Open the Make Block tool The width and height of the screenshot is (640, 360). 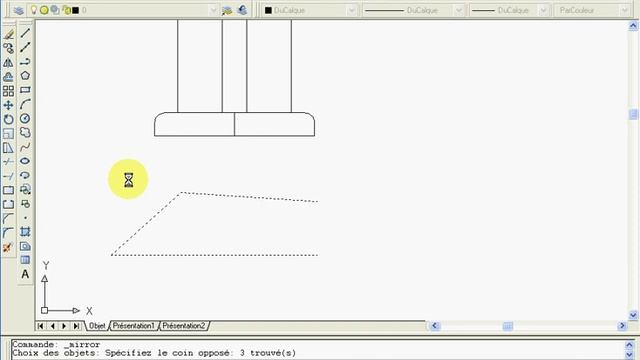point(25,204)
